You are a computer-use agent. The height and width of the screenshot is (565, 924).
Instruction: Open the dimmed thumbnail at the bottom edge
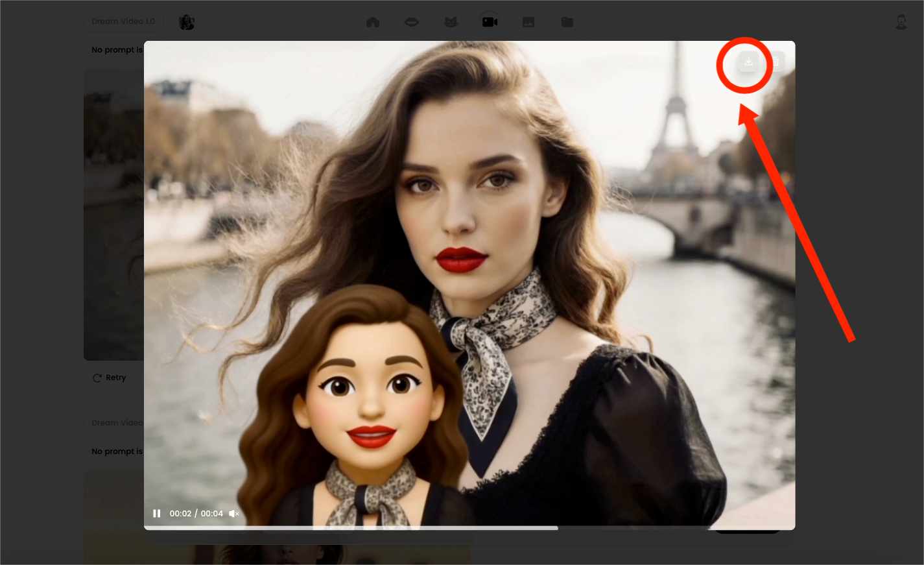(113, 519)
